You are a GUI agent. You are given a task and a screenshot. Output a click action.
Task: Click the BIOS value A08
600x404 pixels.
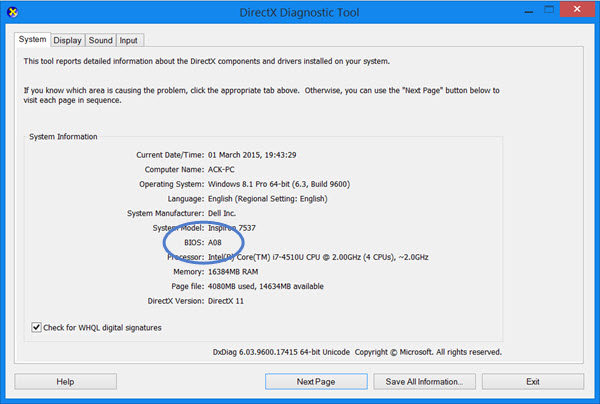(215, 243)
